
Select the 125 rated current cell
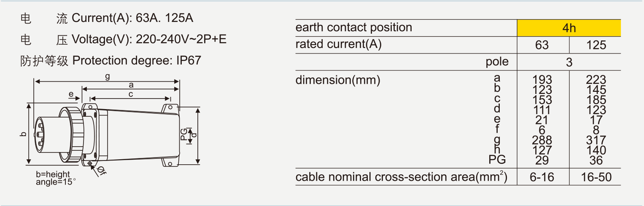click(596, 45)
